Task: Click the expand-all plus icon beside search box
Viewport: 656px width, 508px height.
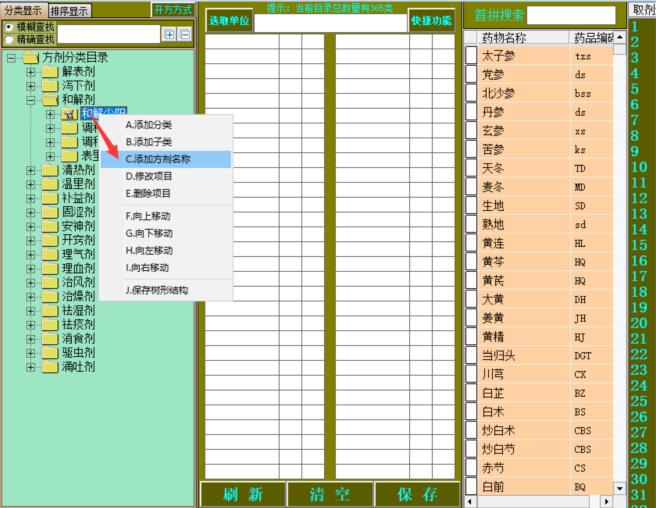Action: [x=169, y=35]
